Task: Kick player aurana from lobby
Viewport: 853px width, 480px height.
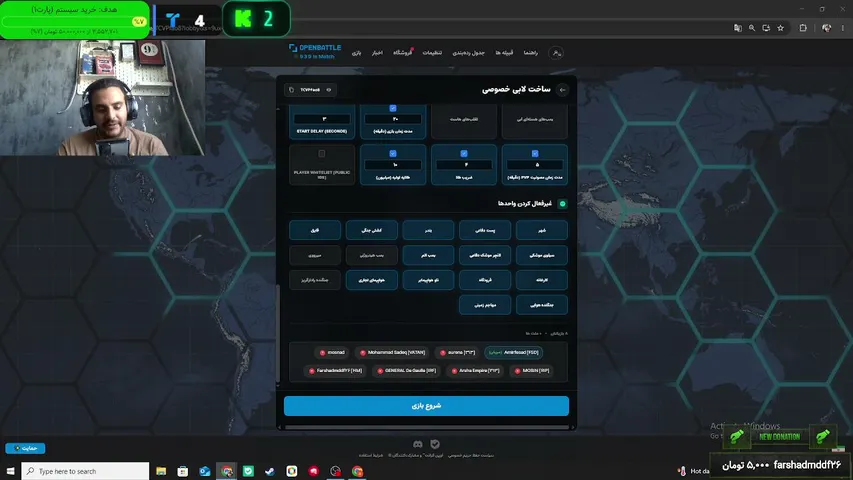Action: pyautogui.click(x=443, y=353)
